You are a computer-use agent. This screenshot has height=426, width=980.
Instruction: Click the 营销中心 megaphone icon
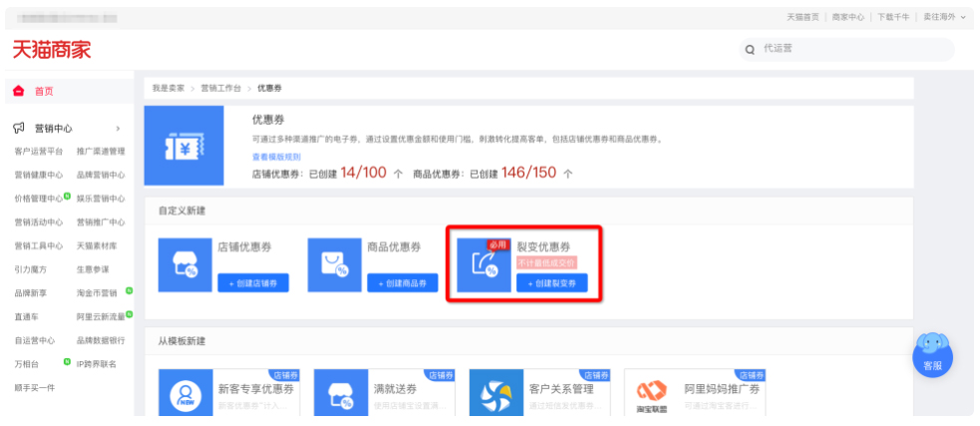(x=19, y=129)
